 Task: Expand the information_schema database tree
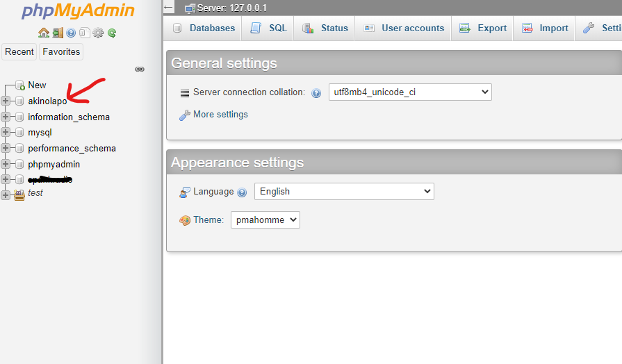[x=5, y=117]
